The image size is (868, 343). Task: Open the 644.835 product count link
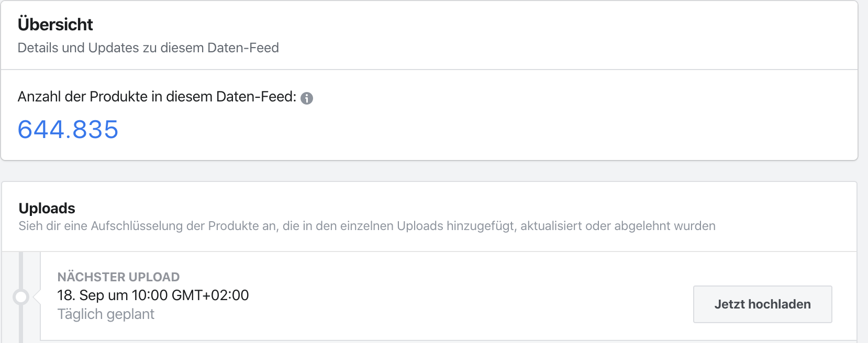(x=68, y=130)
